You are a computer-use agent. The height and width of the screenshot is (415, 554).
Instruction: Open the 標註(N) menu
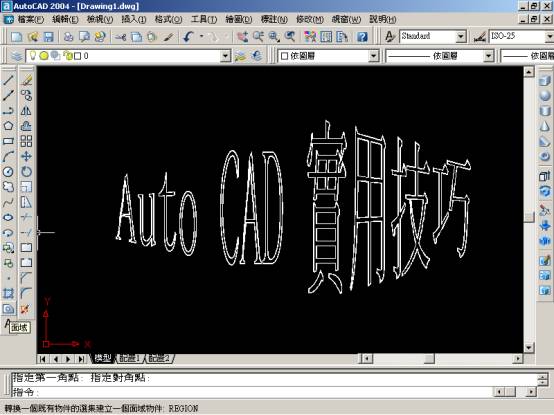[x=274, y=19]
